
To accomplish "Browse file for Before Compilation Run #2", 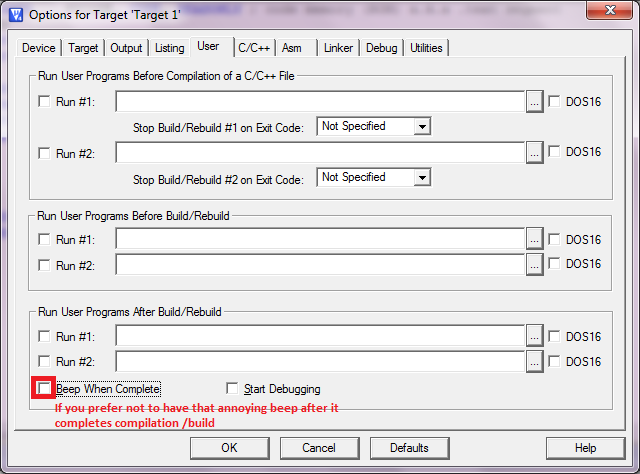I will pyautogui.click(x=535, y=152).
